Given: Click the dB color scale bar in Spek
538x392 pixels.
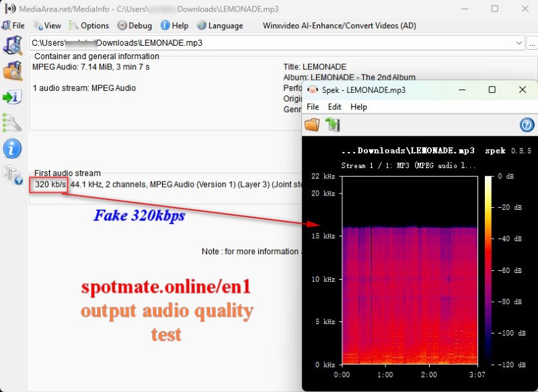Looking at the screenshot, I should [x=488, y=270].
